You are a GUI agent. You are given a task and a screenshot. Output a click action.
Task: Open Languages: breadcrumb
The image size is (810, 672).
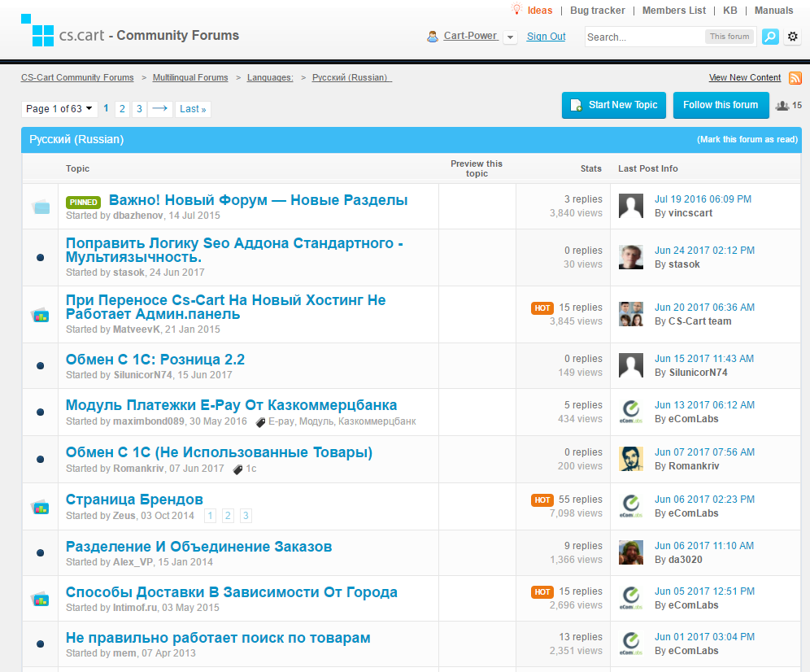pyautogui.click(x=270, y=77)
